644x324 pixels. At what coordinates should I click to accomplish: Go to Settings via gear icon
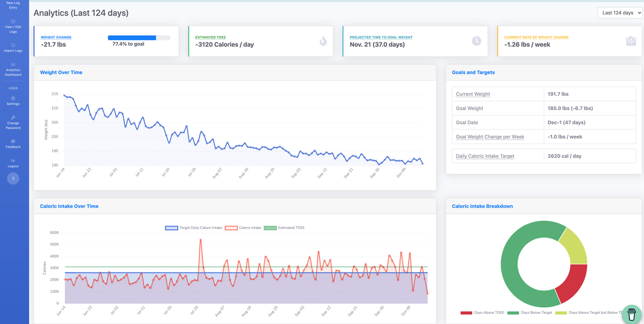pos(13,98)
